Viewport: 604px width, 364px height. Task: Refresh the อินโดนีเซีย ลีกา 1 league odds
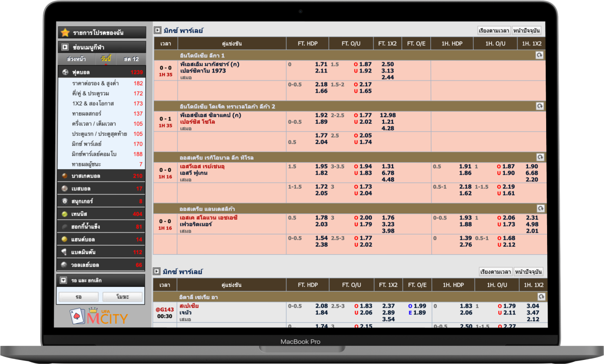tap(540, 55)
